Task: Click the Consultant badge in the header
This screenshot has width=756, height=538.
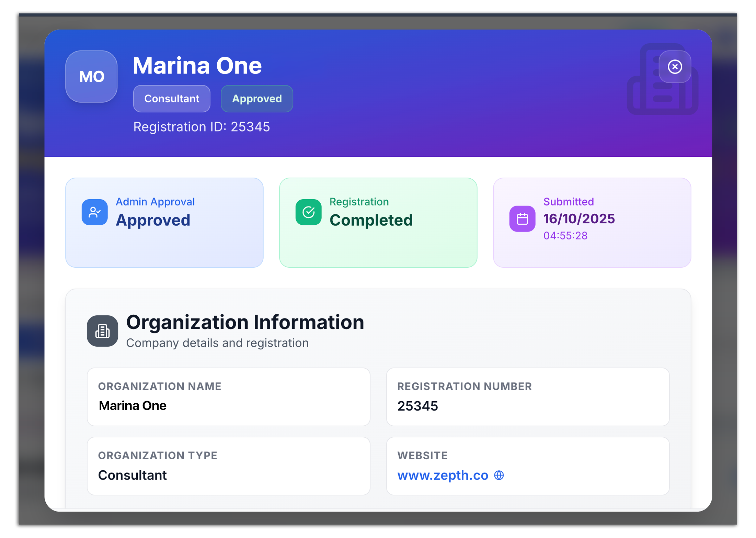Action: tap(171, 99)
